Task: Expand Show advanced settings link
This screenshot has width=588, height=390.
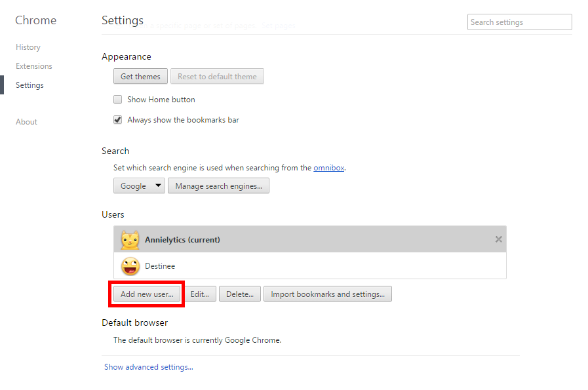Action: pos(149,367)
